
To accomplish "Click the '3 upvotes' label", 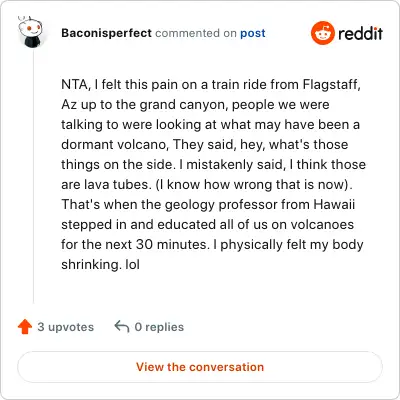I will pos(66,327).
